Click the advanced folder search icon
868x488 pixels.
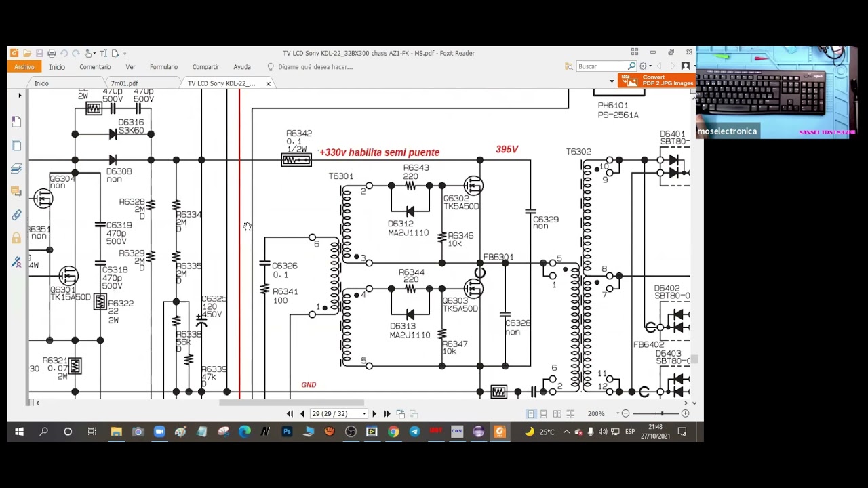pos(569,66)
